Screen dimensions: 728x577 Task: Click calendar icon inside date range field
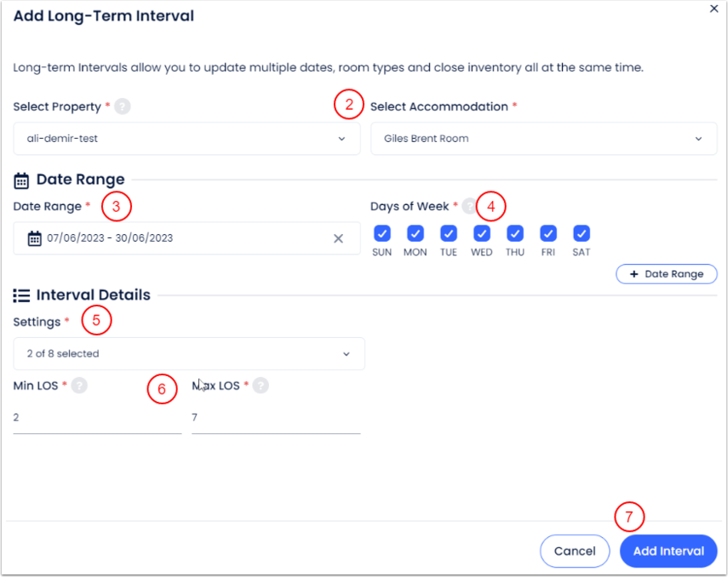point(35,238)
